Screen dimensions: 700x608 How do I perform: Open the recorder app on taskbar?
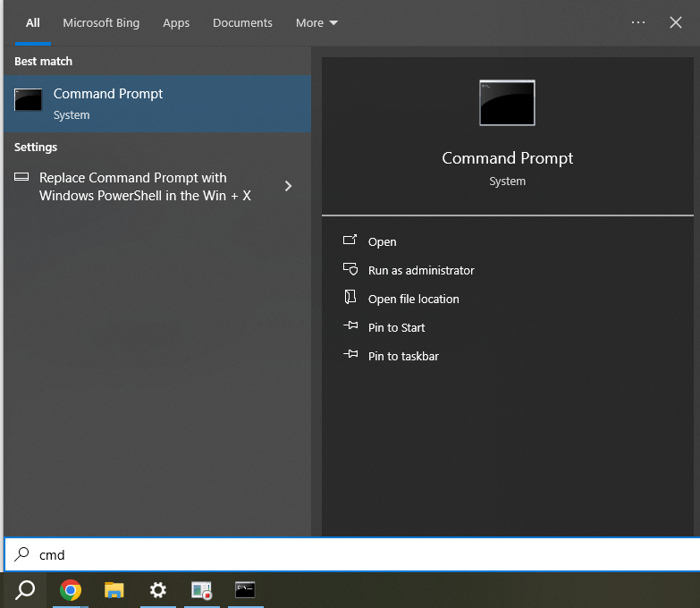[201, 590]
